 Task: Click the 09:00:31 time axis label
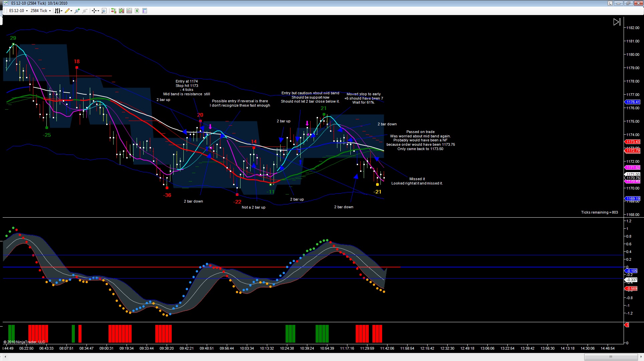106,348
